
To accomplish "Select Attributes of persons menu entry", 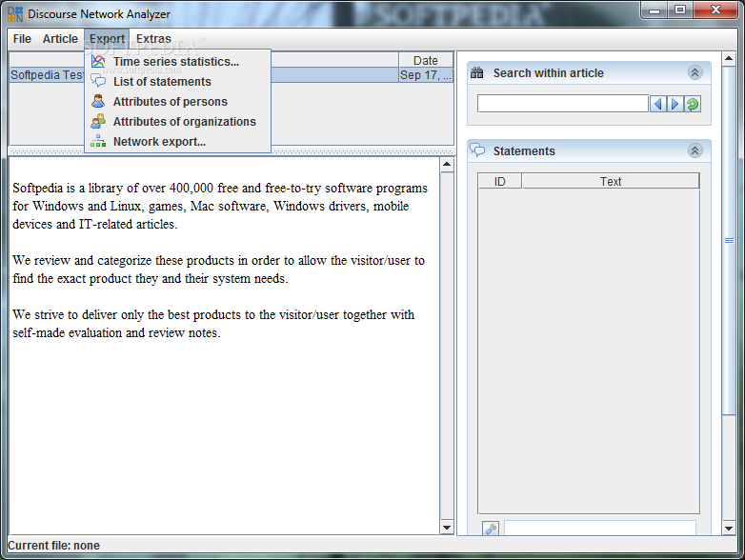I will click(177, 101).
